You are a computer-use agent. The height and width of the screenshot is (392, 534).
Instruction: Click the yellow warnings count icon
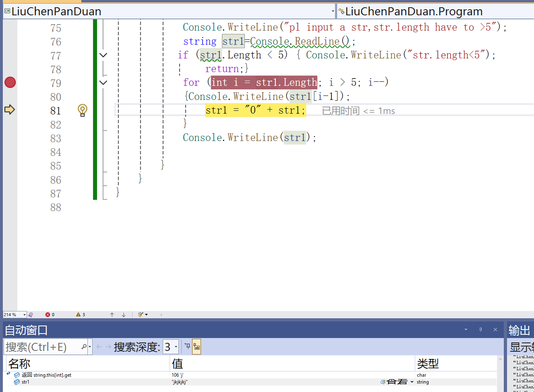[x=78, y=315]
